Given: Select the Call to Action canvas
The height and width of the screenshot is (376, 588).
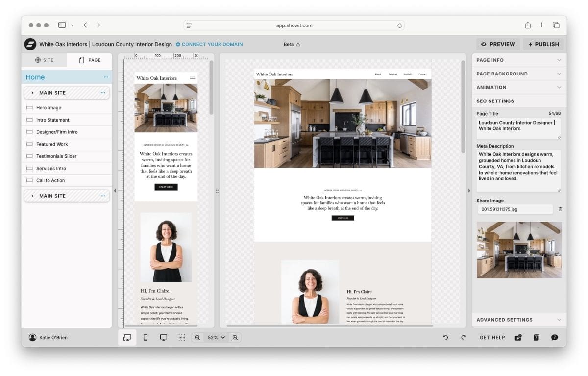Looking at the screenshot, I should 67,181.
